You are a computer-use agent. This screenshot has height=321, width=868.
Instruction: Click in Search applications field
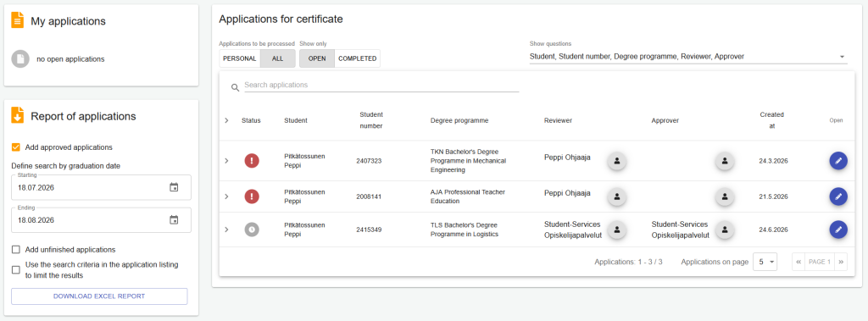381,86
